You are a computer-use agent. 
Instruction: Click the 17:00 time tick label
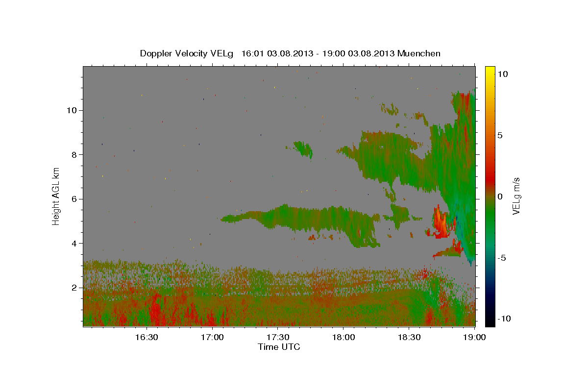click(x=212, y=337)
